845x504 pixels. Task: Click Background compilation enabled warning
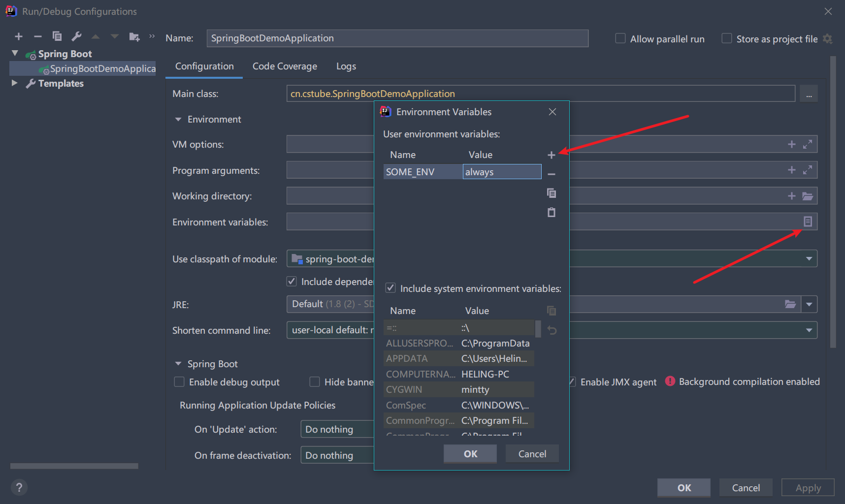click(x=743, y=381)
